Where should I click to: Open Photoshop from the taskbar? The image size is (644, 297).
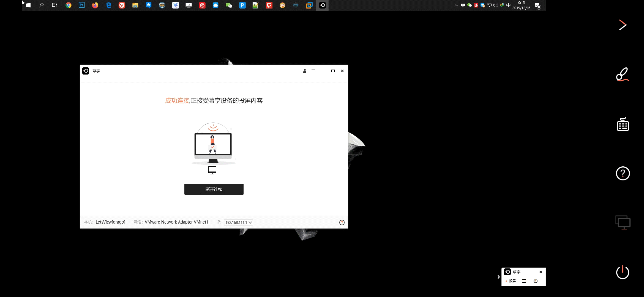[x=82, y=5]
